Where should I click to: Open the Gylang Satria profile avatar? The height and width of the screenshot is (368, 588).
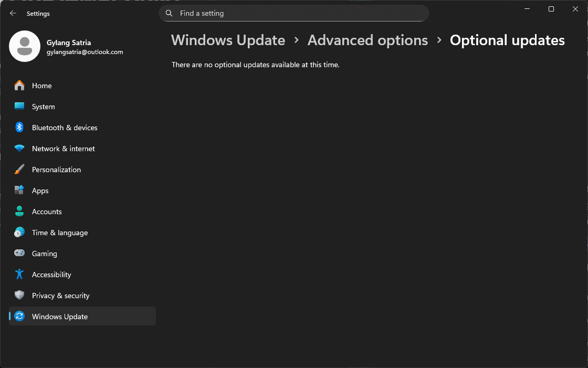[x=25, y=46]
